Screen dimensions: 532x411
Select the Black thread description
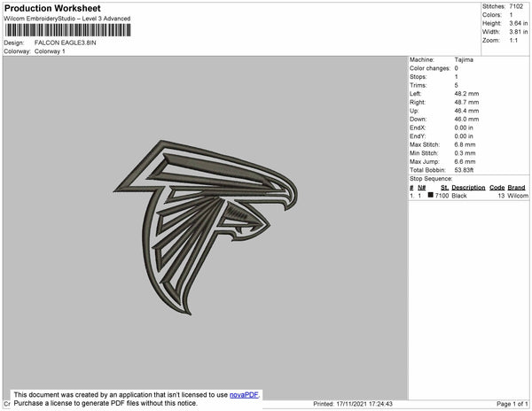(x=459, y=196)
